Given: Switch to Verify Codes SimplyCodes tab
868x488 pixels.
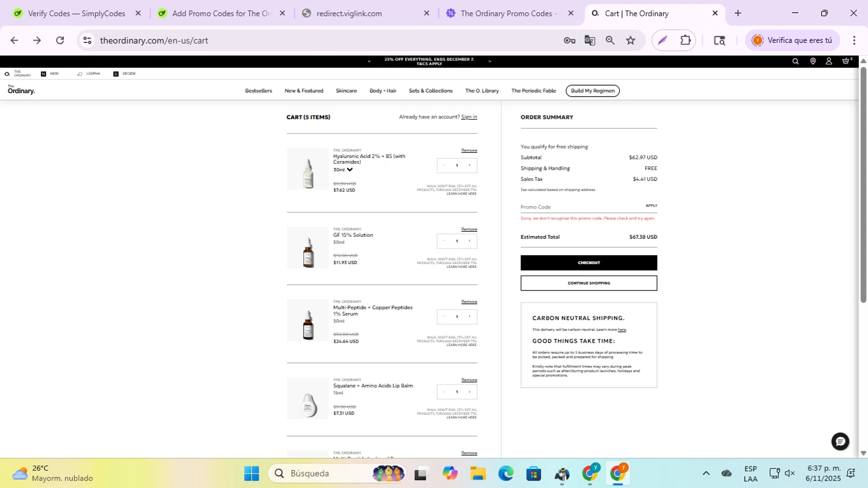Looking at the screenshot, I should click(76, 13).
